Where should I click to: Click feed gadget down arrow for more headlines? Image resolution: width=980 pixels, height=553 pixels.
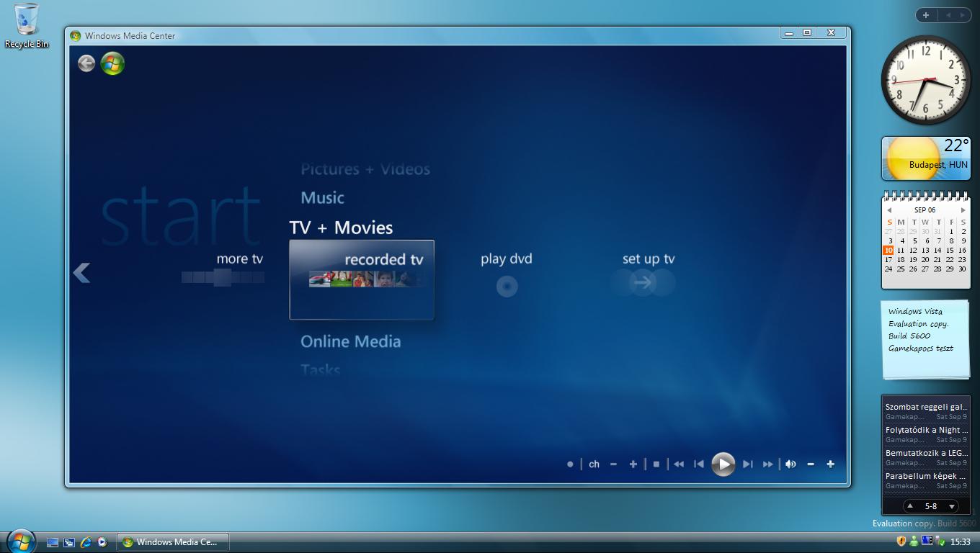point(951,506)
